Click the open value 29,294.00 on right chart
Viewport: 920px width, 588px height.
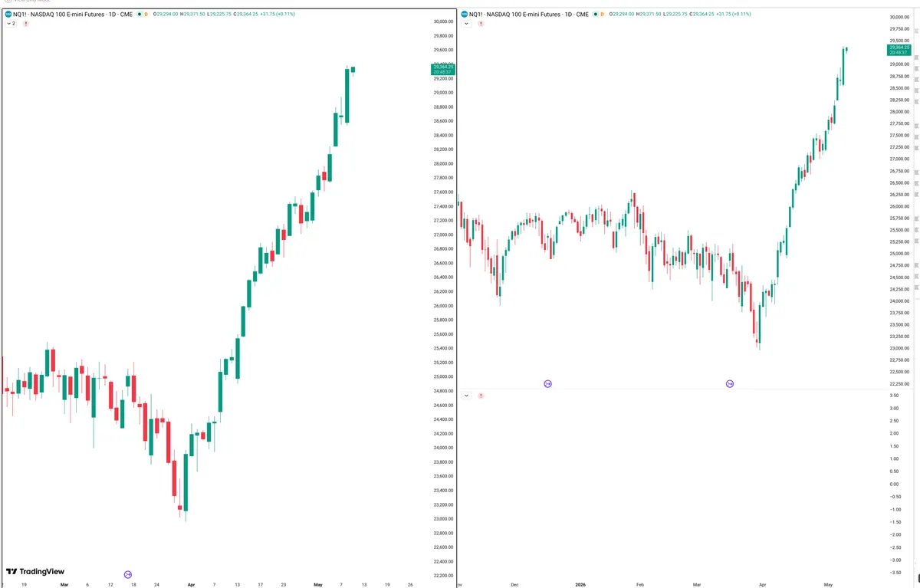click(623, 14)
